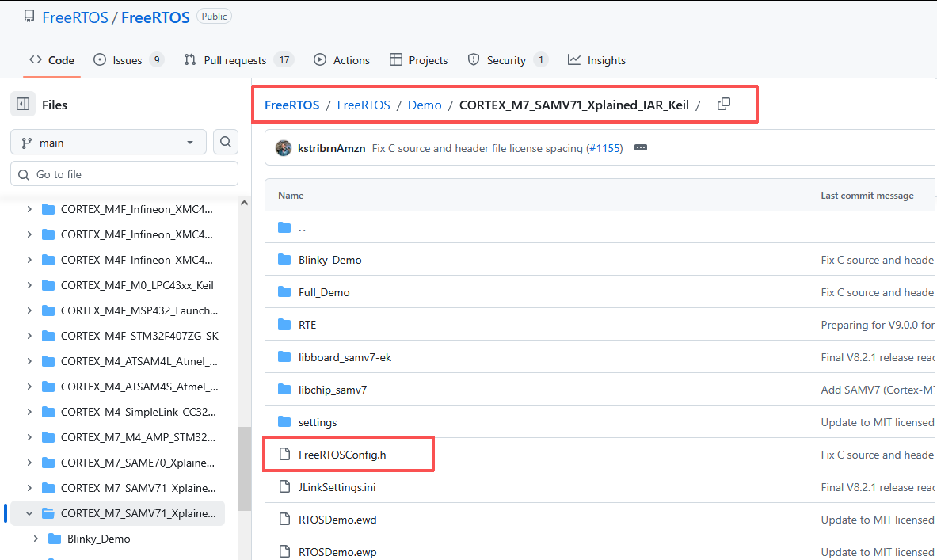Open Full_Demo commit message 'Fix C source and heade'
This screenshot has width=937, height=560.
click(x=877, y=291)
